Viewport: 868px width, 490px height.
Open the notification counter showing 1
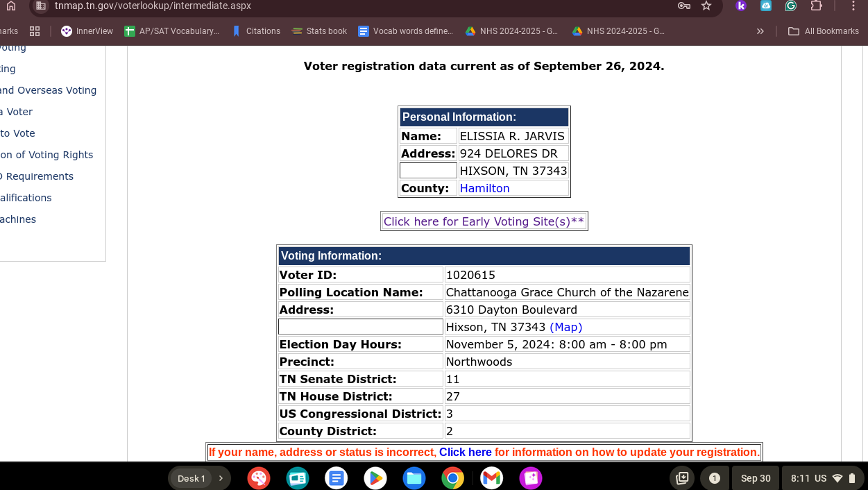coord(715,478)
